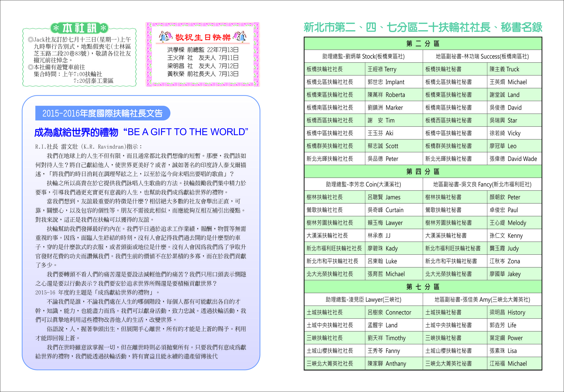Select cell 王英烱 Michael
This screenshot has height=392, width=564.
click(514, 82)
